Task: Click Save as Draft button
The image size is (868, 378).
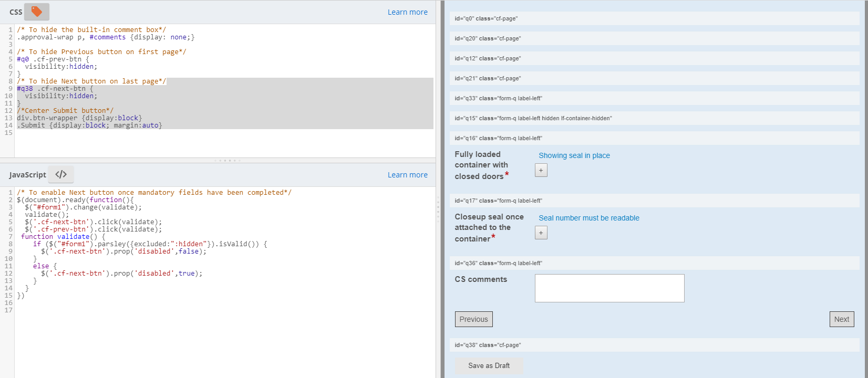Action: tap(489, 365)
